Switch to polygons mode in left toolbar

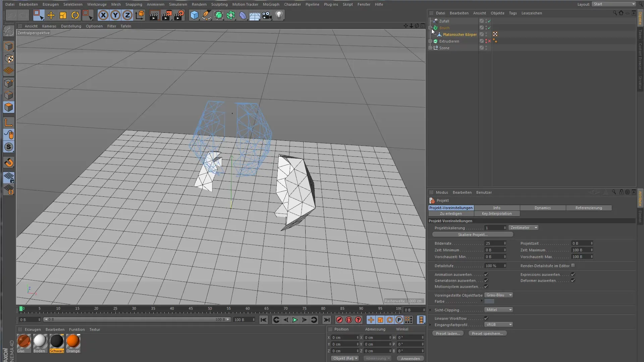click(9, 107)
